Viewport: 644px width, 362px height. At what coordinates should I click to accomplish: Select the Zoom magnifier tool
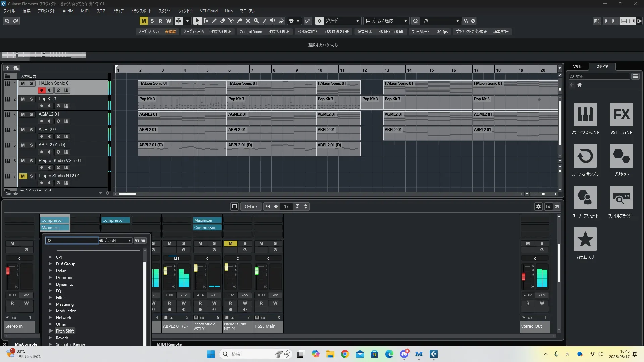256,21
